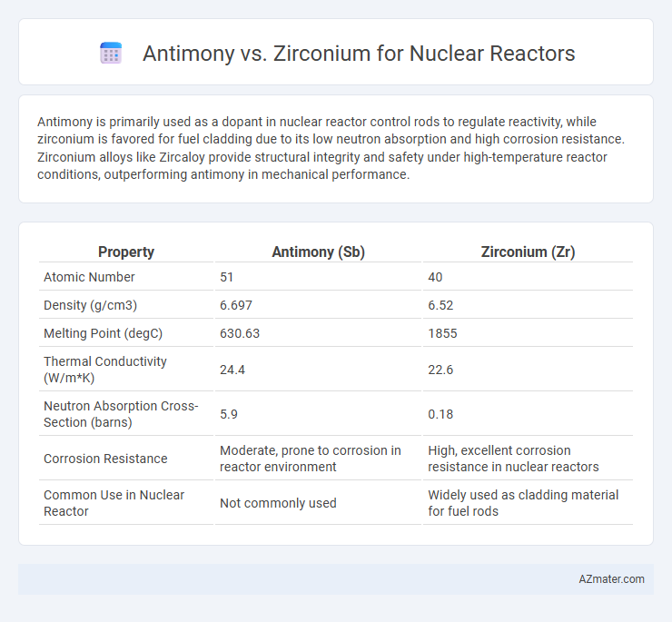This screenshot has height=622, width=672.
Task: Click the density value '6.697'
Action: (x=236, y=305)
